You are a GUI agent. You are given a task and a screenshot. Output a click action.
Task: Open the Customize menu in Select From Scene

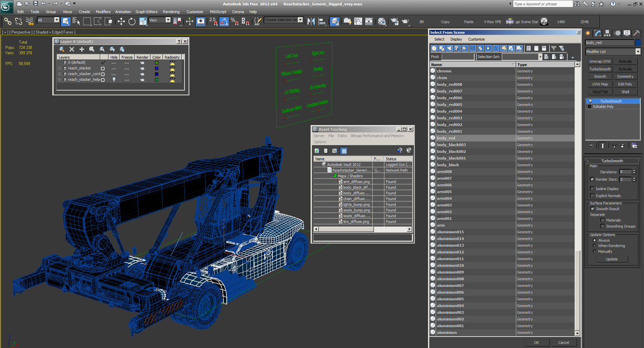[x=476, y=39]
